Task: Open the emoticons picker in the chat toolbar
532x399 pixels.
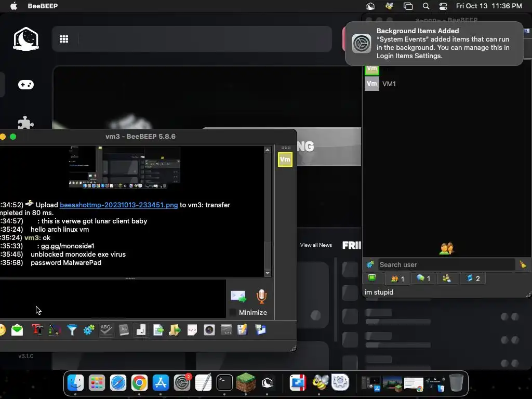Action: tap(2, 330)
